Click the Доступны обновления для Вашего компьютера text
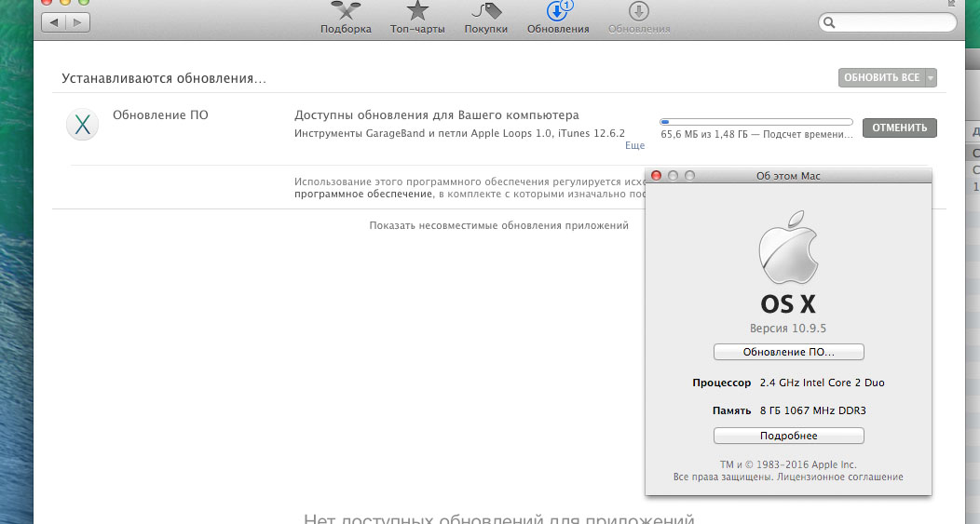 pos(436,114)
